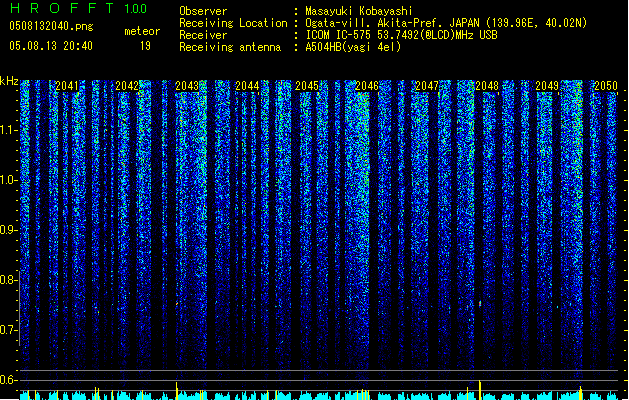Click the 2042 time marker
This screenshot has width=629, height=400.
pos(127,86)
